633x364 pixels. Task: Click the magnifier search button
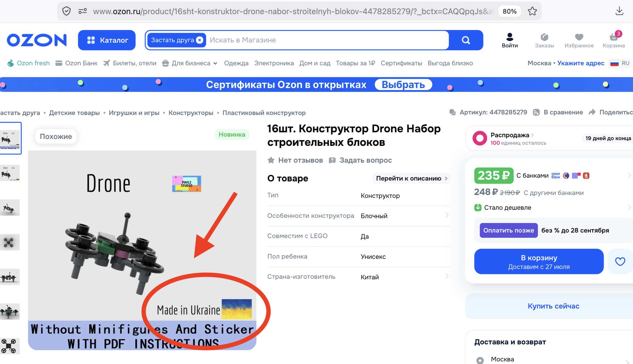pyautogui.click(x=466, y=40)
